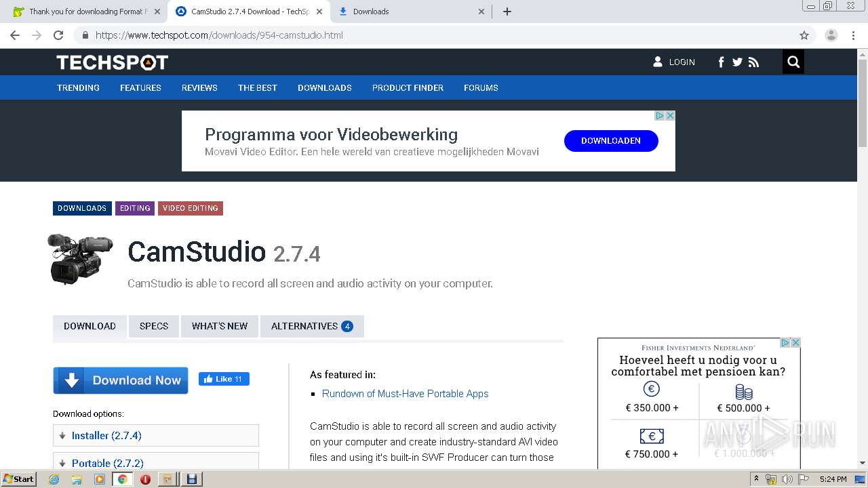Click the page vertical scrollbar down arrow
Screen dimensions: 868x488
click(863, 463)
